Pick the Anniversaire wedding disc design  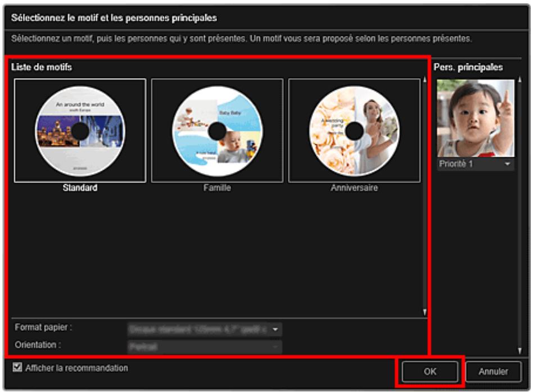[354, 130]
